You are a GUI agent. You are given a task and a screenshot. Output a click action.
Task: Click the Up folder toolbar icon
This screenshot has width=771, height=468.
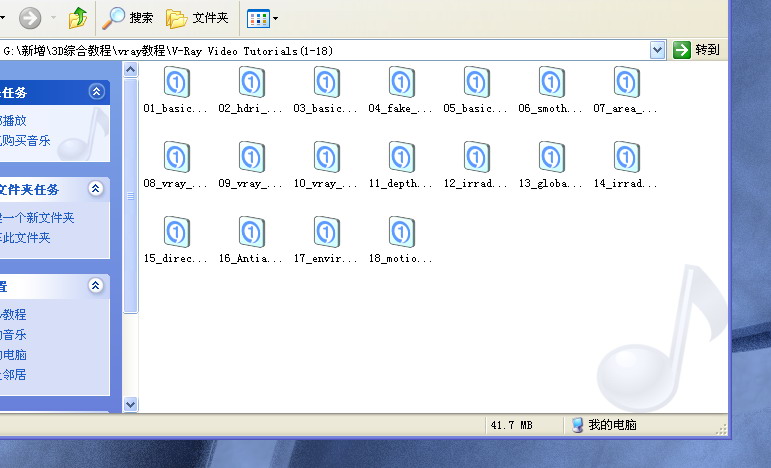78,17
